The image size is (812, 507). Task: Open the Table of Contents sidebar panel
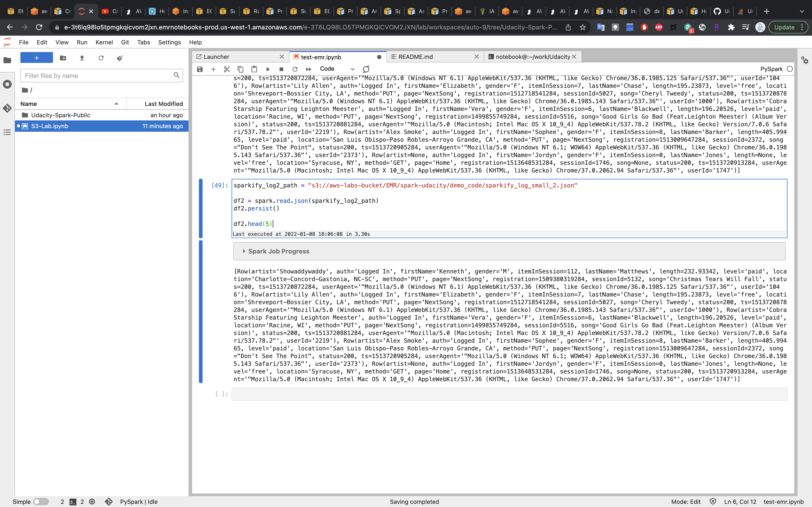click(x=7, y=132)
